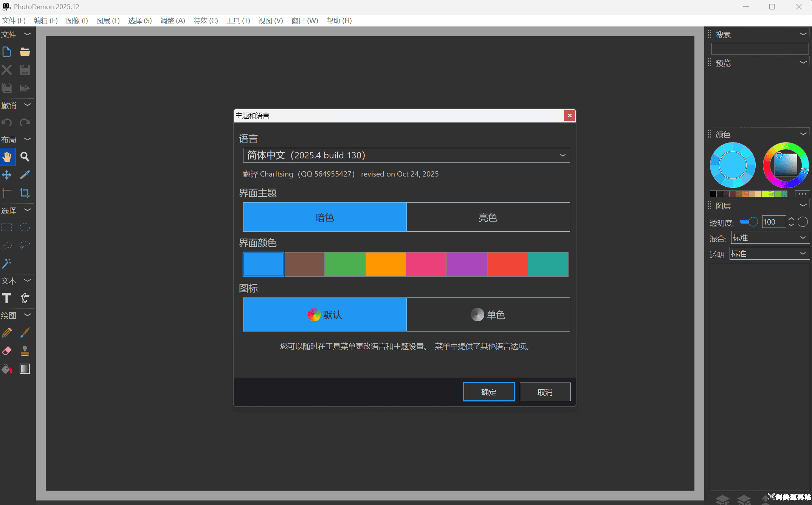Click the opacity value field showing 100
This screenshot has height=505, width=812.
[x=773, y=222]
